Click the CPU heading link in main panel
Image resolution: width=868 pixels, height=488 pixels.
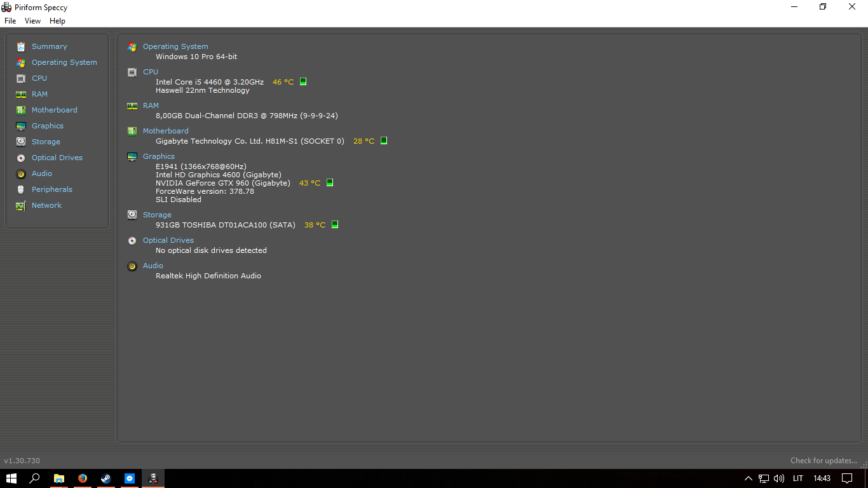[151, 72]
